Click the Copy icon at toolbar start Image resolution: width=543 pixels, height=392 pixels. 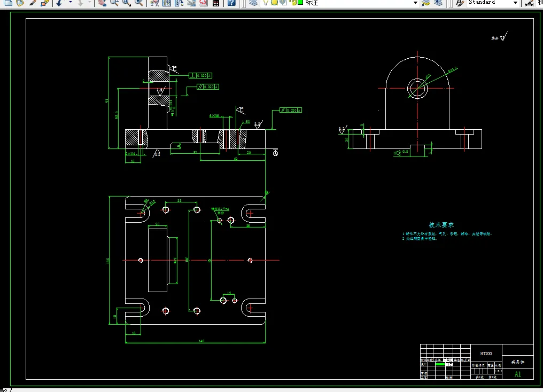tap(7, 3)
